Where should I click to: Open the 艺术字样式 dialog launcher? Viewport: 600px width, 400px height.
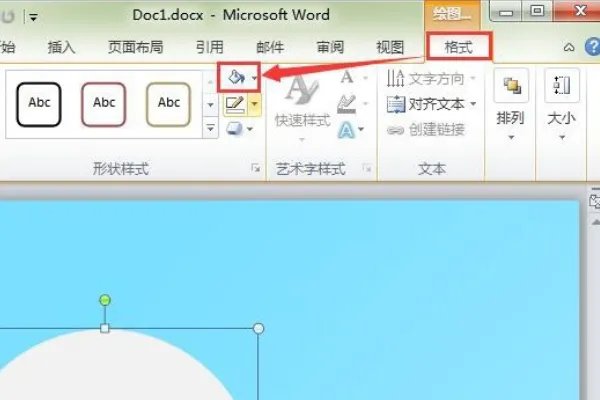pyautogui.click(x=367, y=168)
